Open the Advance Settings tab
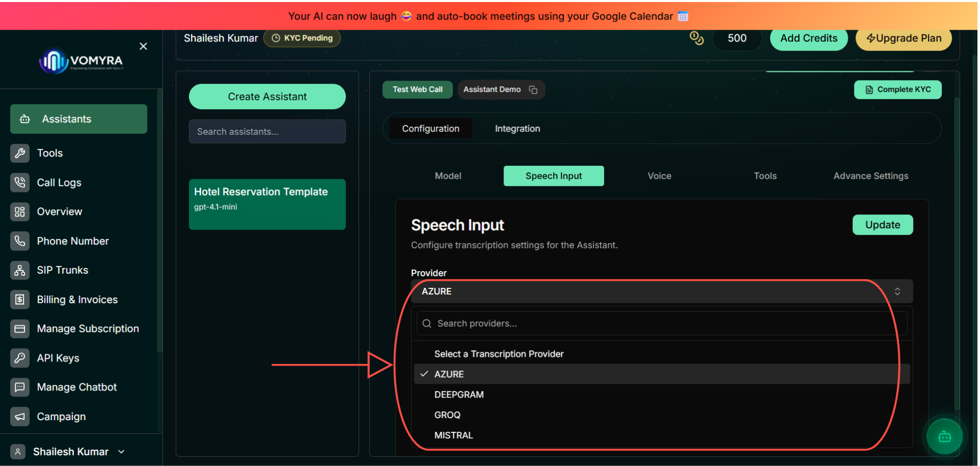 871,176
